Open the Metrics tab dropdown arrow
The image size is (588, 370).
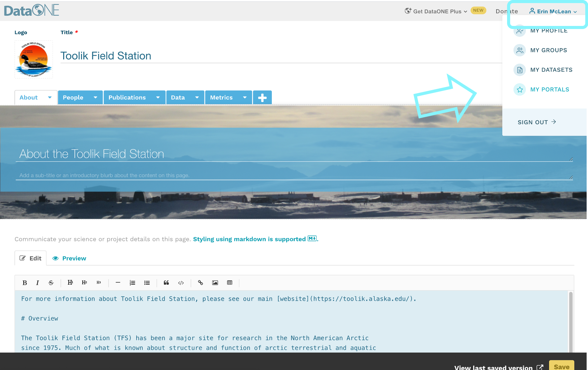click(245, 98)
